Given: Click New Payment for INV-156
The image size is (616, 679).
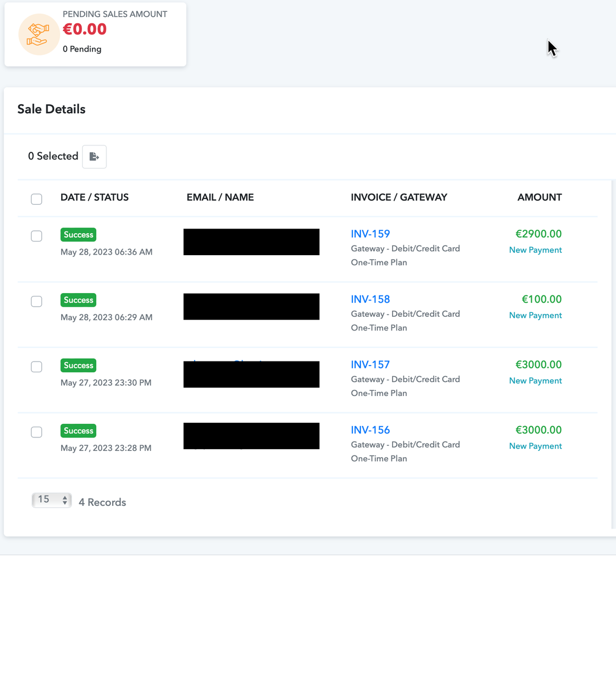Looking at the screenshot, I should 535,446.
